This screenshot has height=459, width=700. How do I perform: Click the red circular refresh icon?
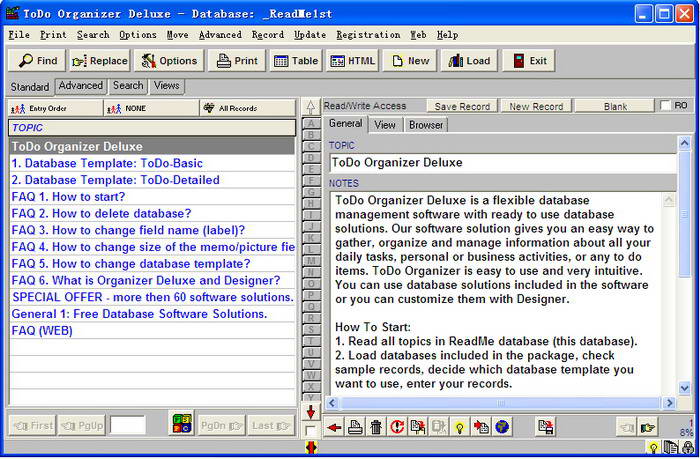pos(397,427)
